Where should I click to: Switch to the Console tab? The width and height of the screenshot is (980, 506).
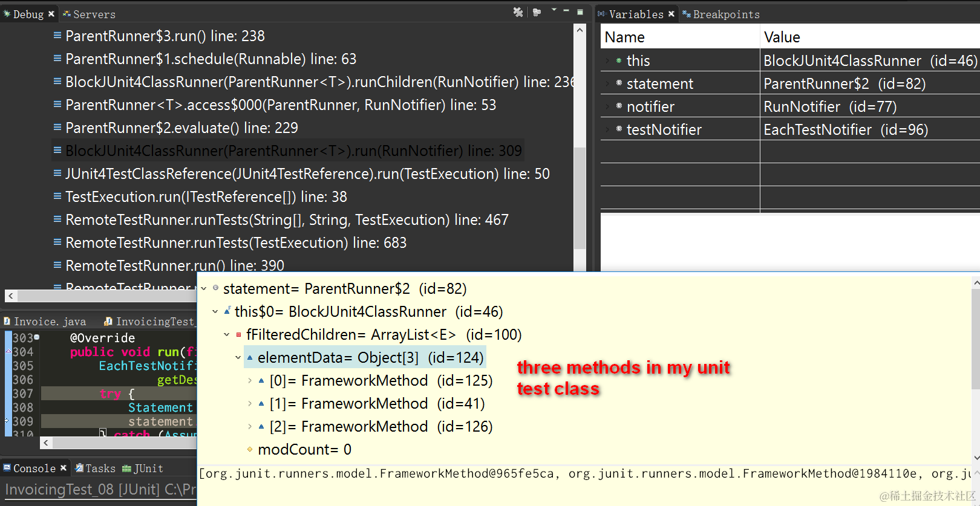point(29,469)
